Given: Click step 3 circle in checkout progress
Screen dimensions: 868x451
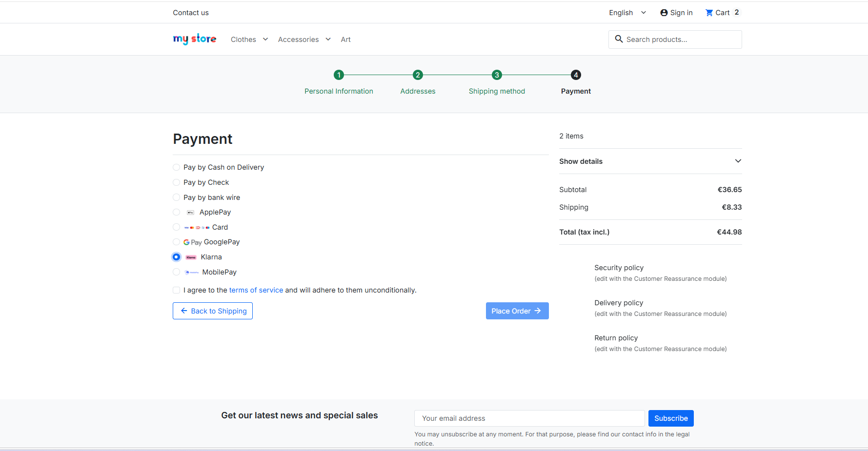Looking at the screenshot, I should tap(497, 75).
